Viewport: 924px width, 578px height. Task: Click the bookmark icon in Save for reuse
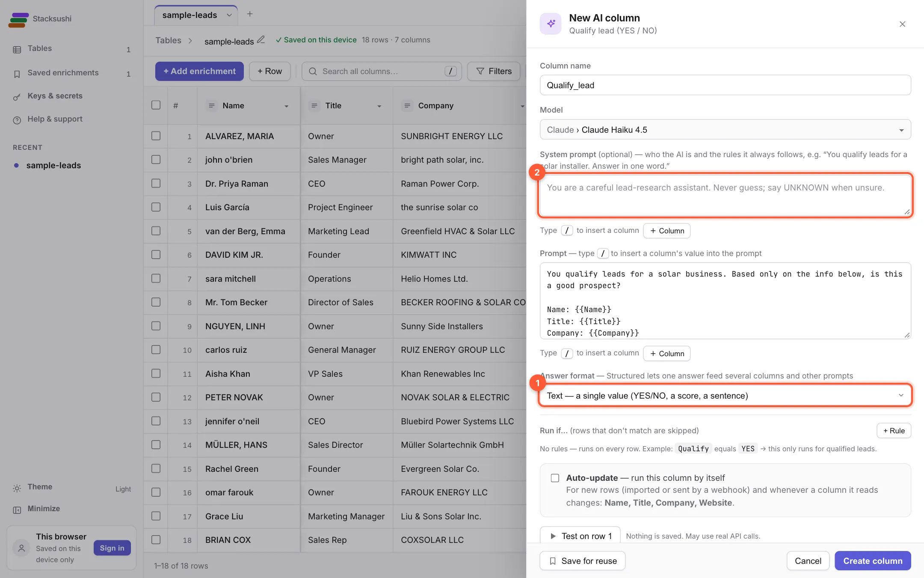pos(553,561)
